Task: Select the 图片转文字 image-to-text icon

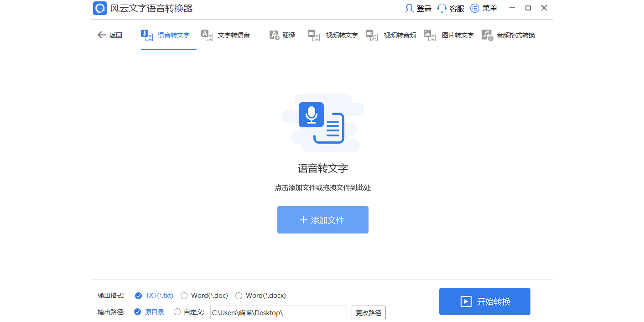Action: point(429,35)
